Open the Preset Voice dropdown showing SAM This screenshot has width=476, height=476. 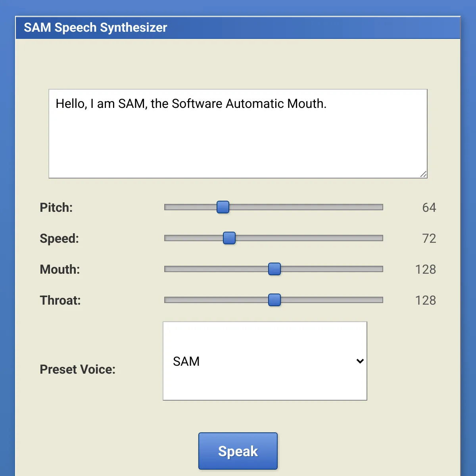(x=265, y=361)
